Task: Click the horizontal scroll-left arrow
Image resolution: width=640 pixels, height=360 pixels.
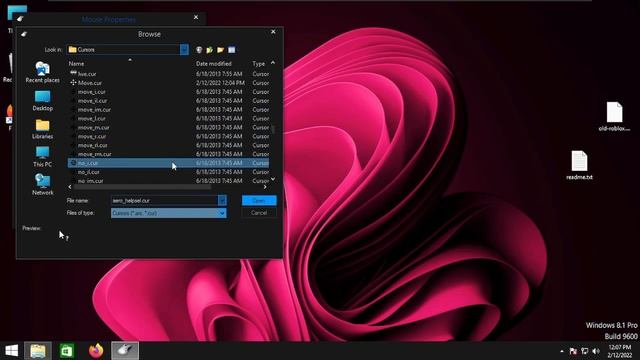Action: [70, 187]
